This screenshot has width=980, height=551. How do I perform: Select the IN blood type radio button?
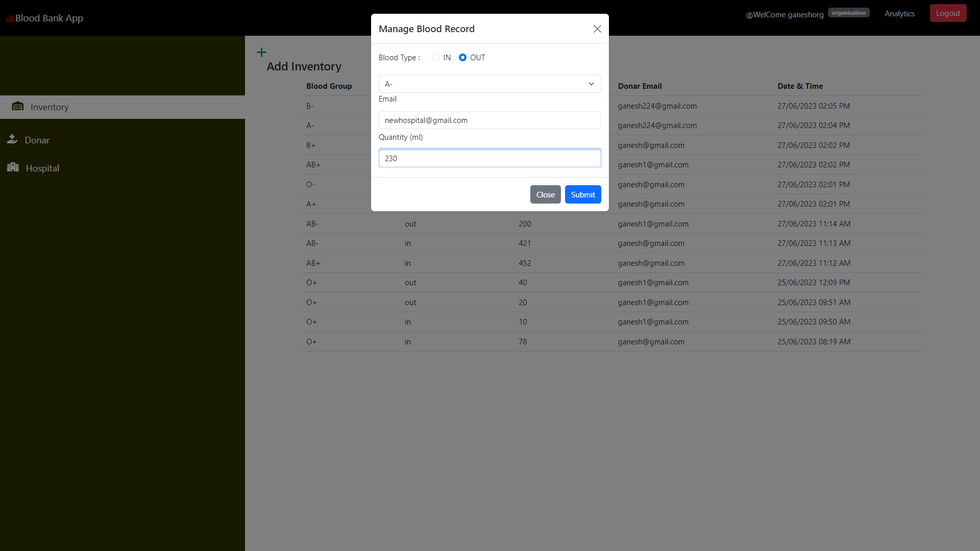pyautogui.click(x=435, y=57)
